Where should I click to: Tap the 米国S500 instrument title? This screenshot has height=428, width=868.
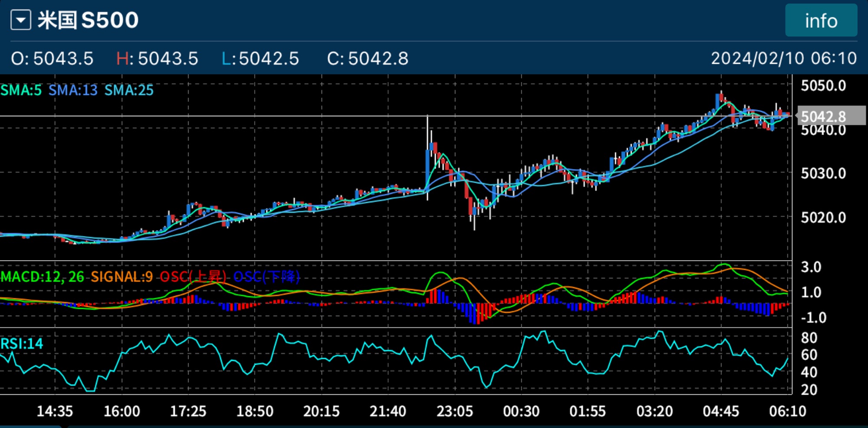pos(88,20)
